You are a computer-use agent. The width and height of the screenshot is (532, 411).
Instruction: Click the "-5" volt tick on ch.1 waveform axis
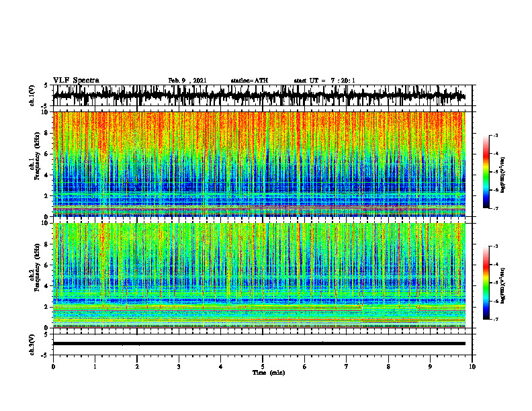click(x=45, y=106)
